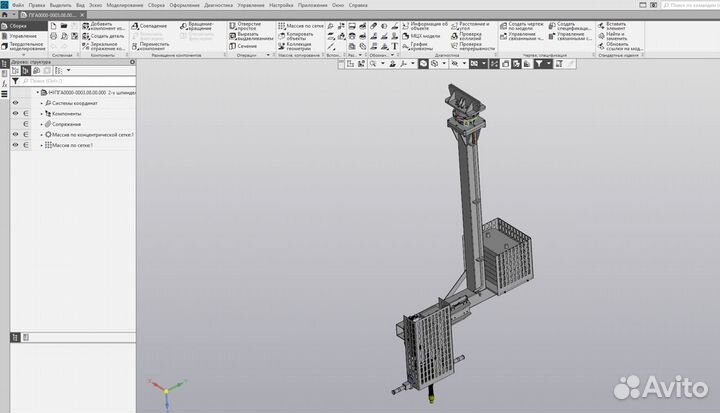720x413 pixels.
Task: Expand Массив по сетке:1 node
Action: [x=42, y=145]
